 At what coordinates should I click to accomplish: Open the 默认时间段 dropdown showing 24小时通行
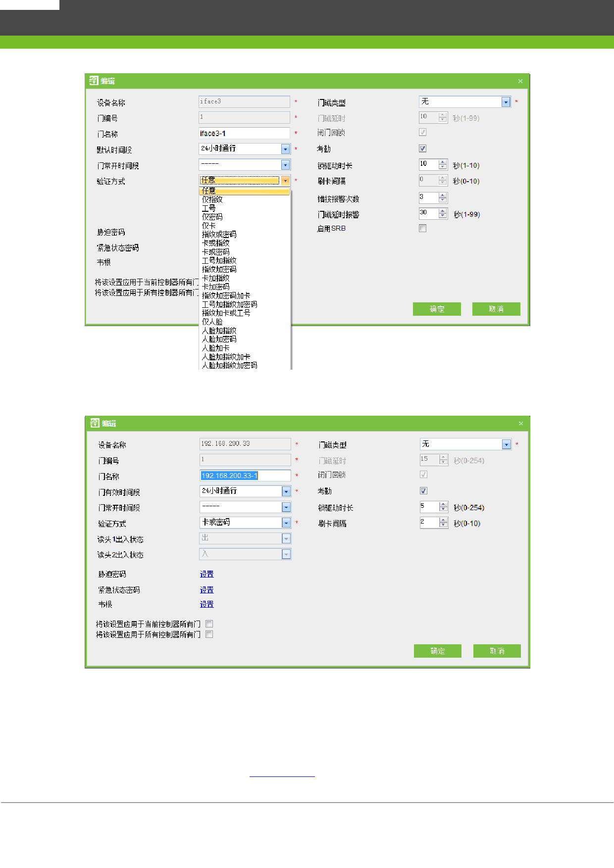point(285,149)
